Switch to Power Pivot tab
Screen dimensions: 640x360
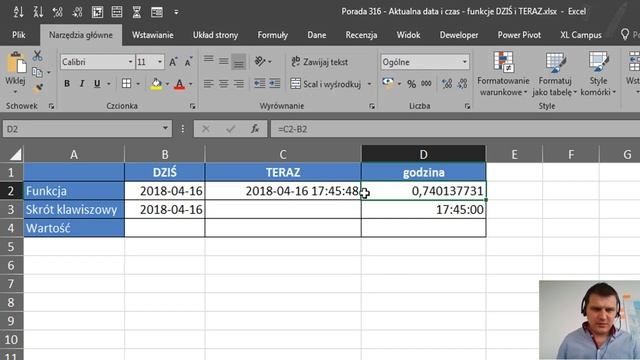519,35
